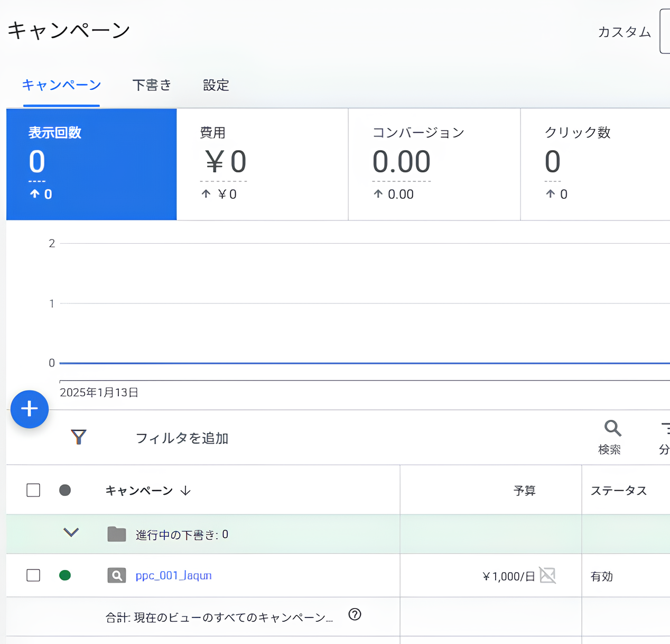Open the help tooltip question mark near 合計
The width and height of the screenshot is (670, 644).
point(355,614)
